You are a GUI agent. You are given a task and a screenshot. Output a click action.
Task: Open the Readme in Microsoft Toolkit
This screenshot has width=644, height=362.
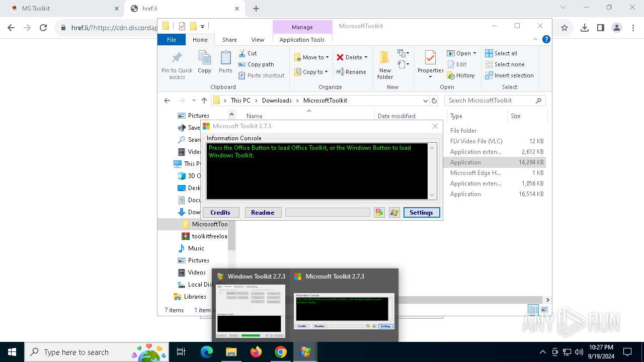click(263, 213)
